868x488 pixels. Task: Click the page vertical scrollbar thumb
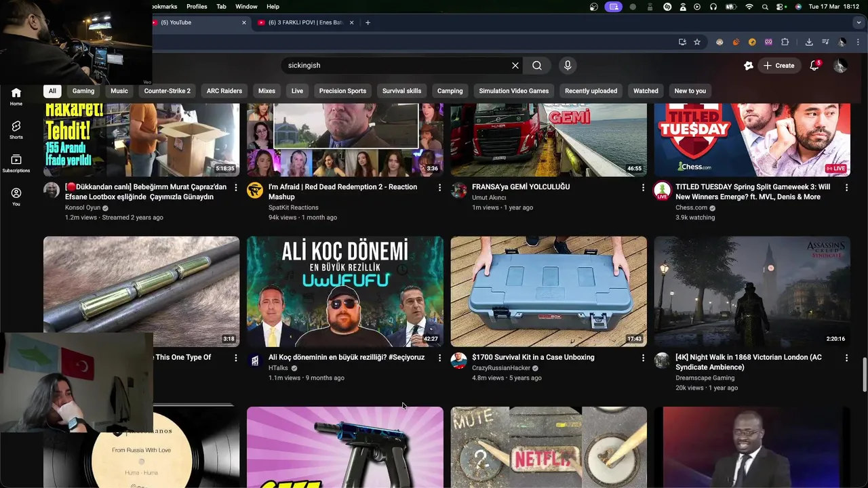864,375
